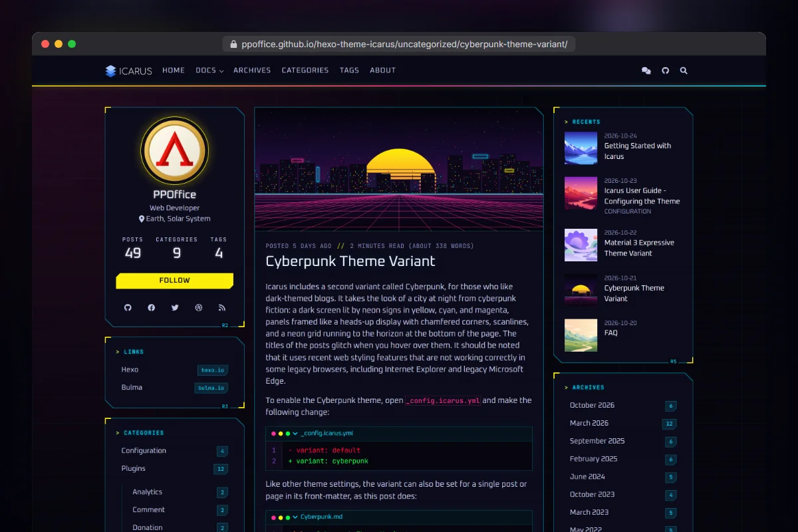Open the Categories nav item

click(x=305, y=70)
